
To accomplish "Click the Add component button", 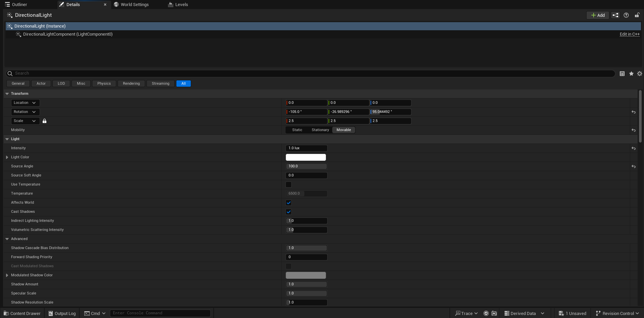I will (598, 15).
